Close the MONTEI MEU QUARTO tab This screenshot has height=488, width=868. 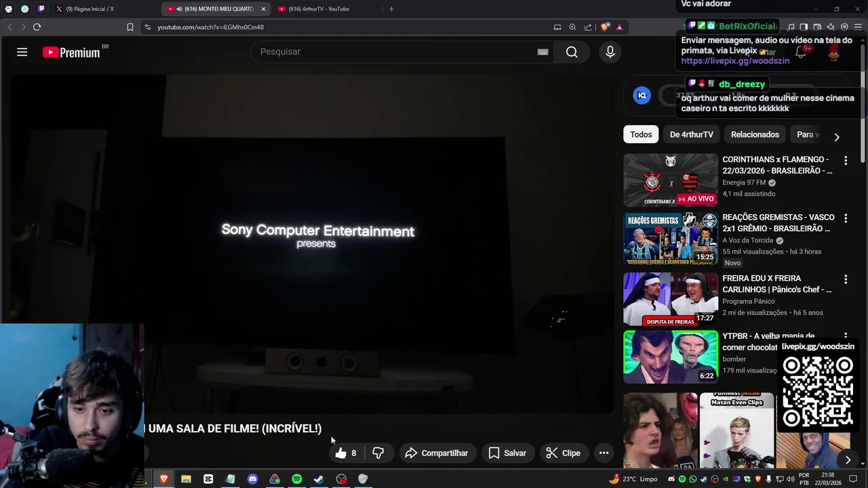(x=263, y=9)
